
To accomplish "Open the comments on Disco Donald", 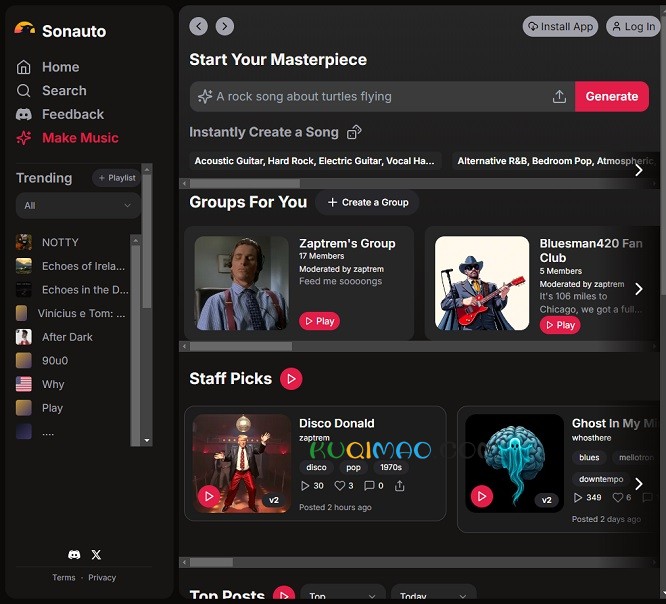I will (369, 485).
